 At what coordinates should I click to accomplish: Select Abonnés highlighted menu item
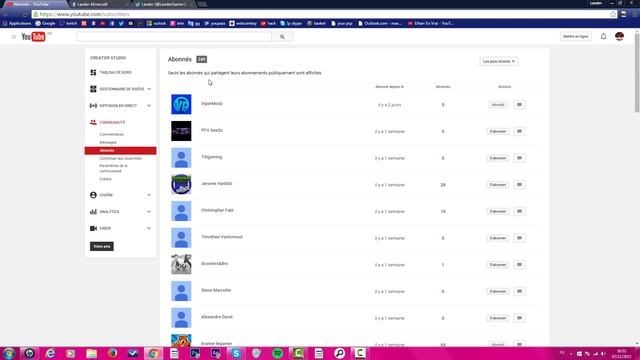(x=120, y=151)
